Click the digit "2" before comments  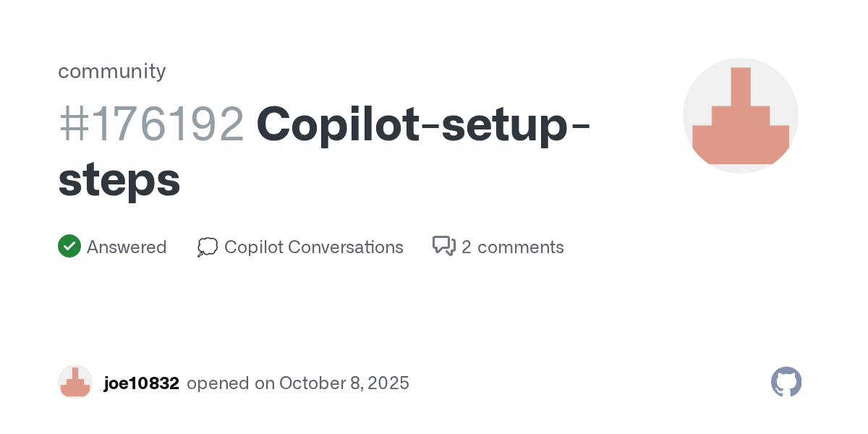coord(467,247)
